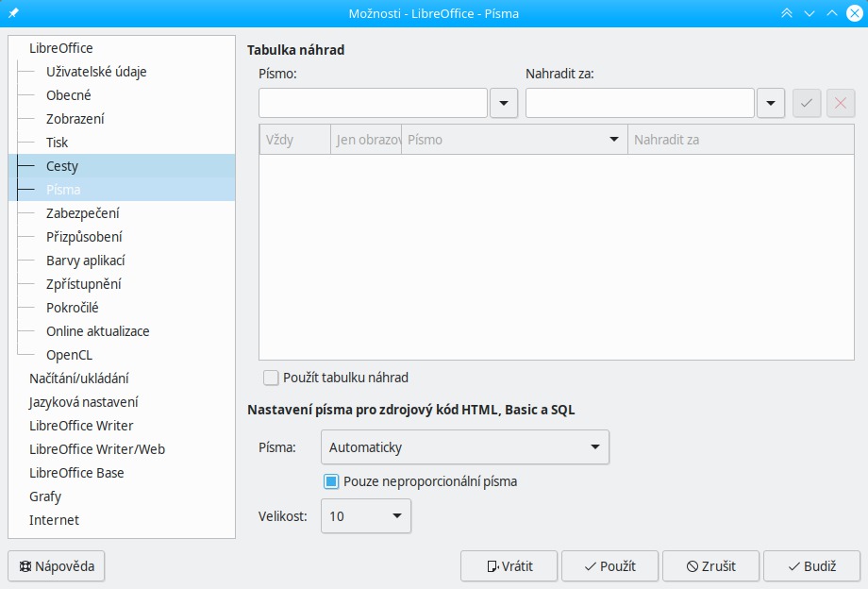Open 'Jazyková nastavení' category
This screenshot has height=589, width=868.
[84, 402]
